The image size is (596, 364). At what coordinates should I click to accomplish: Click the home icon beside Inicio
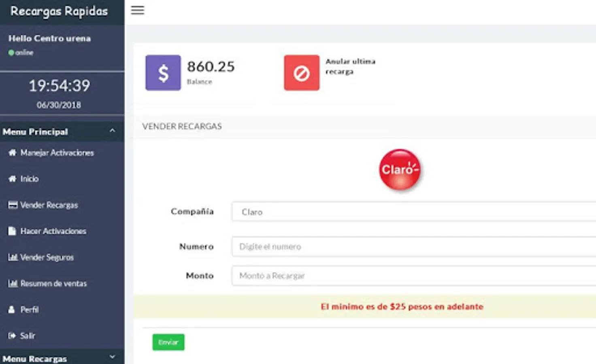pyautogui.click(x=13, y=179)
